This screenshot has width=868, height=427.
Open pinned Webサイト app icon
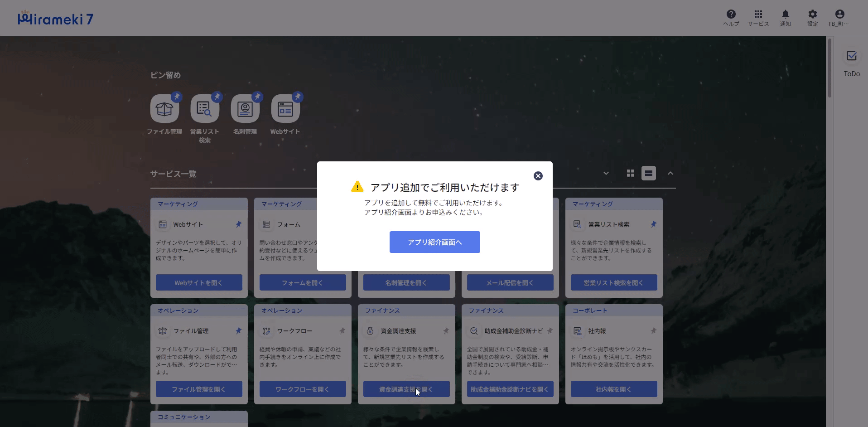coord(285,109)
